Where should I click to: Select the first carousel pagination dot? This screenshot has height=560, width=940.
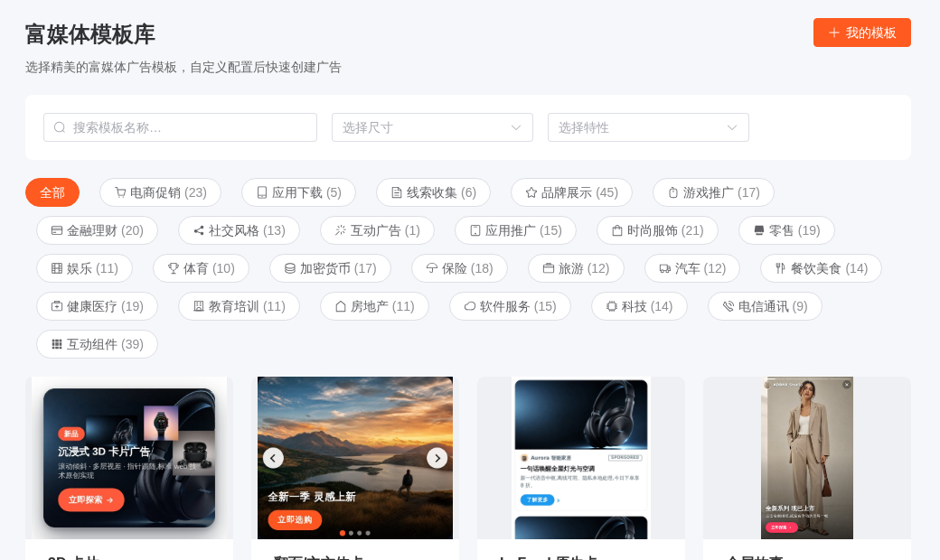343,532
